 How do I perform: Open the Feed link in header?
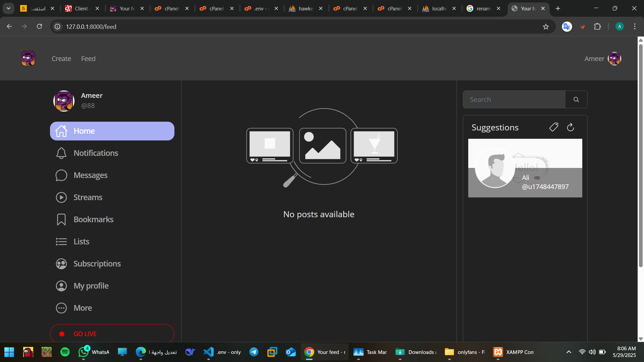[x=88, y=59]
